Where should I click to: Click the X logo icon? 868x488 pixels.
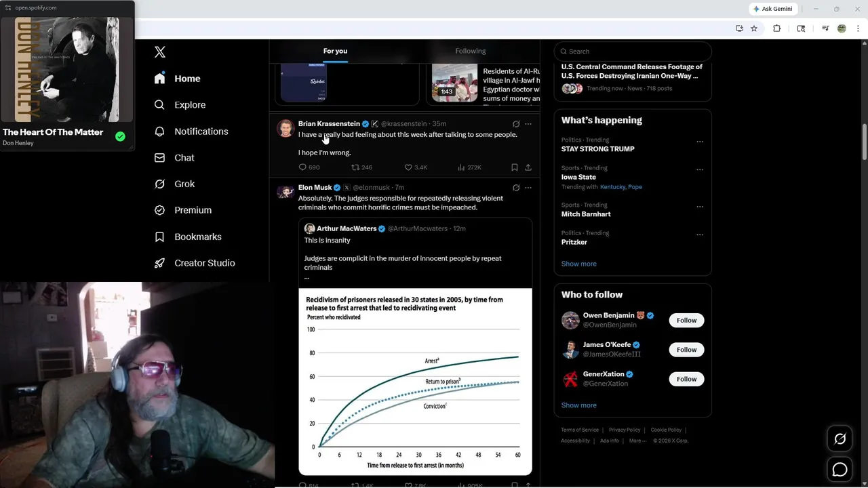[x=160, y=52]
